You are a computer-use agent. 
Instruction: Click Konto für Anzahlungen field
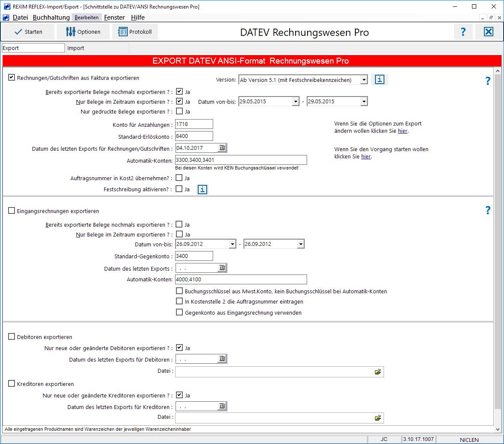coord(194,124)
